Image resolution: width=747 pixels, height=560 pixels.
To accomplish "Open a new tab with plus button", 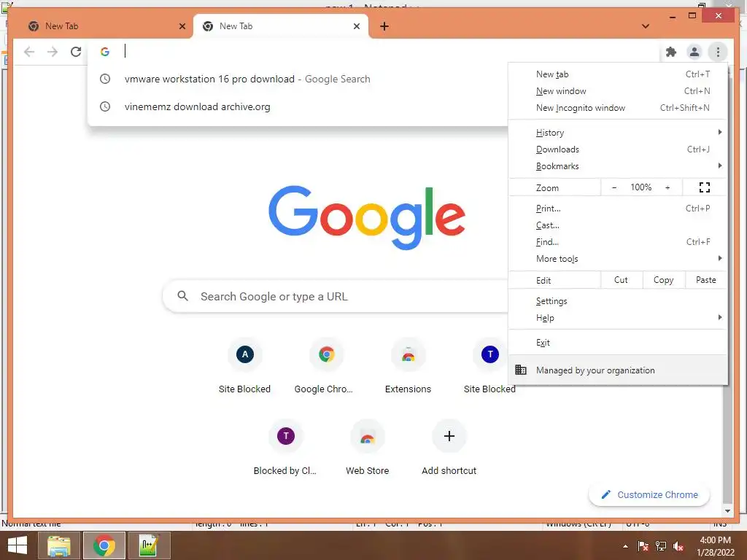I will click(x=384, y=26).
